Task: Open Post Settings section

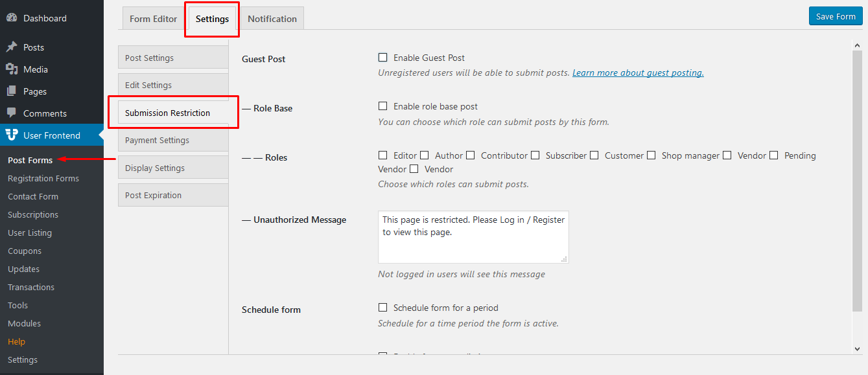Action: 173,58
